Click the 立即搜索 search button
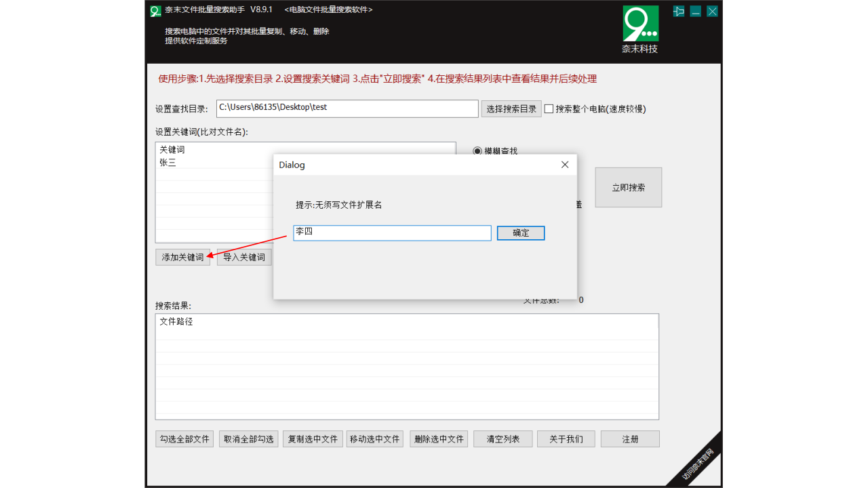Image resolution: width=868 pixels, height=488 pixels. pyautogui.click(x=628, y=187)
